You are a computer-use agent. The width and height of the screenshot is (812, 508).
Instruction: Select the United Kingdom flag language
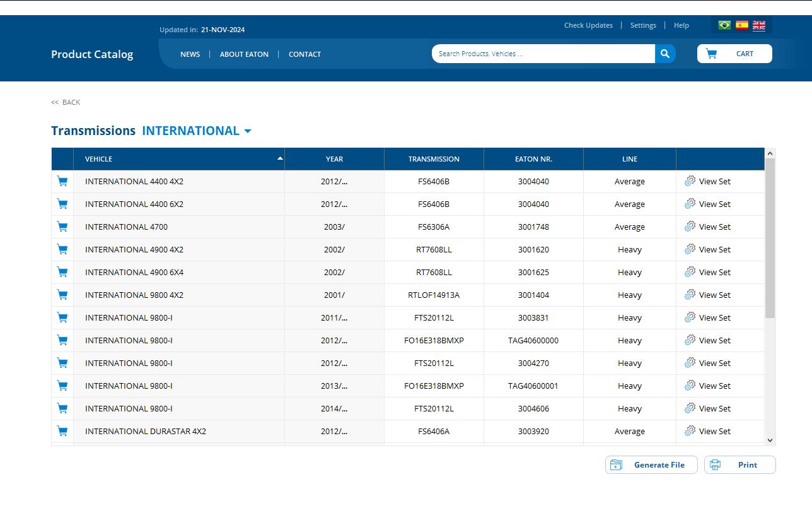(x=759, y=25)
